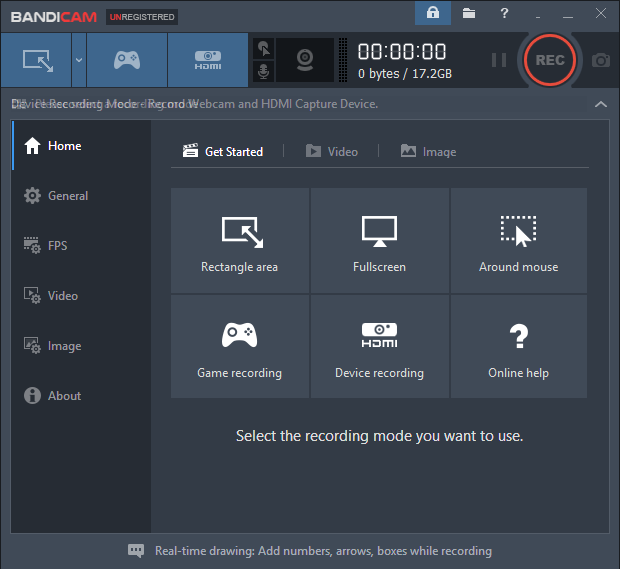This screenshot has width=620, height=569.
Task: Collapse the panel with the chevron up arrow
Action: pyautogui.click(x=601, y=104)
